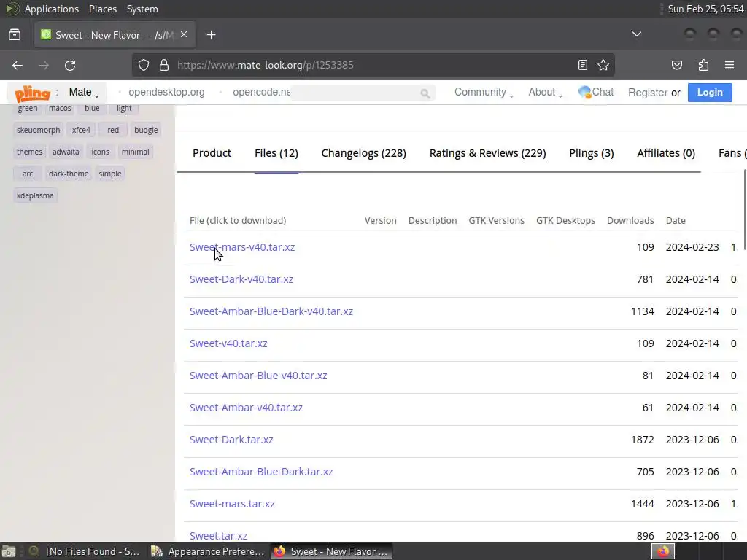The image size is (747, 560).
Task: Open Ratings & Reviews (229) tab
Action: pos(487,153)
